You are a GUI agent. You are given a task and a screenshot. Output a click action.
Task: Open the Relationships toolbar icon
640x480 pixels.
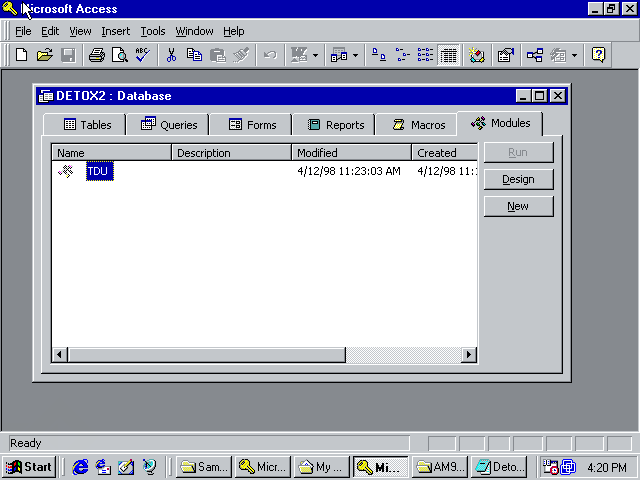(535, 55)
